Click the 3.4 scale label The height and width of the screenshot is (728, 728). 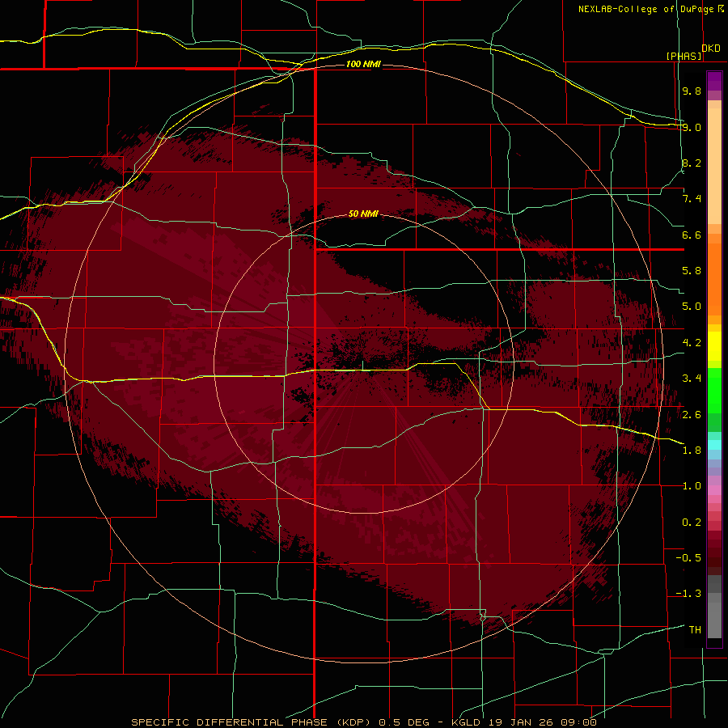pos(692,379)
